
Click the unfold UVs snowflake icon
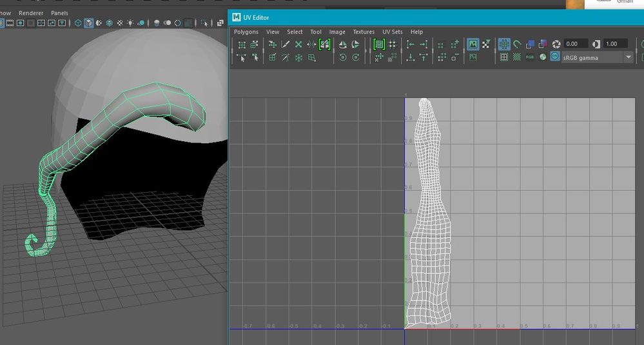tap(298, 58)
